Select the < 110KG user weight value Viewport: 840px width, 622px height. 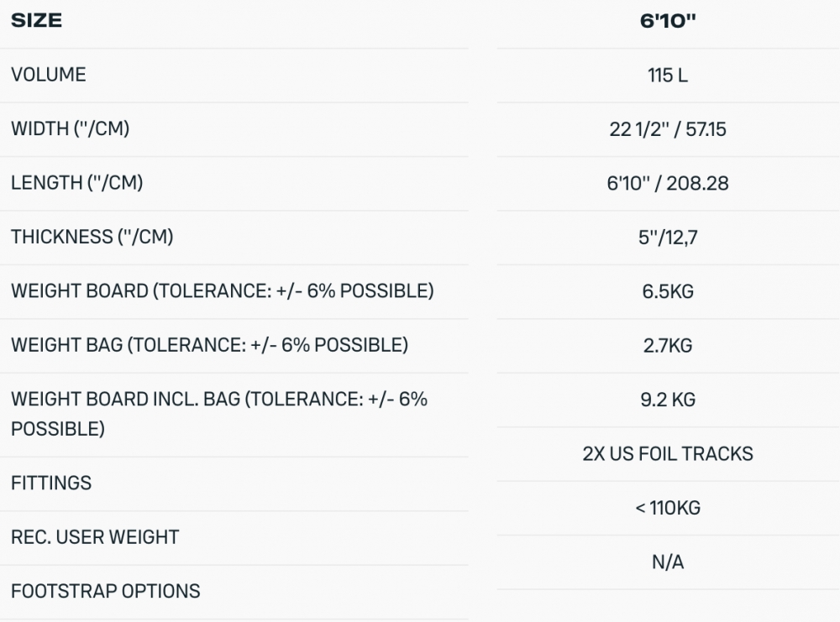point(668,508)
